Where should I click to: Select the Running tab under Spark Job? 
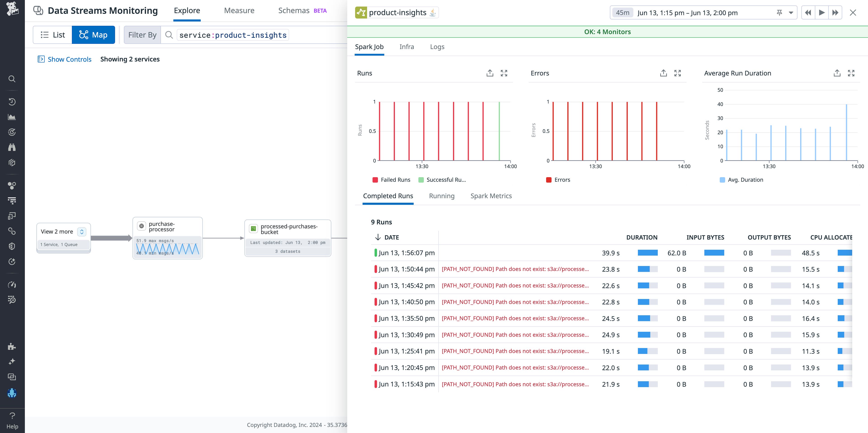point(442,196)
